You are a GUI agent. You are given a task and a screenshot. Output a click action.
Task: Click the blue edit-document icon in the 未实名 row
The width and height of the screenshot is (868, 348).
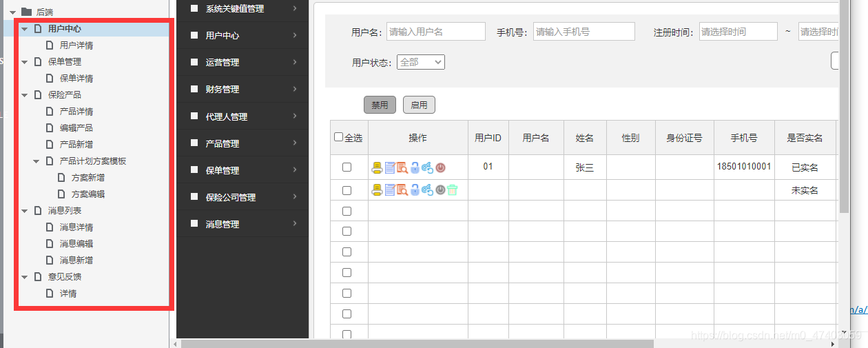(389, 190)
